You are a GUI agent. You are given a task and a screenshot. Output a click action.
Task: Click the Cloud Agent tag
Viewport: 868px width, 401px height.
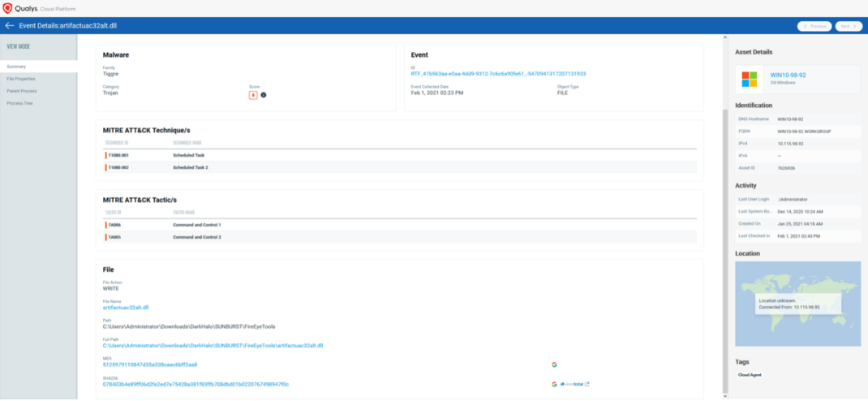749,375
